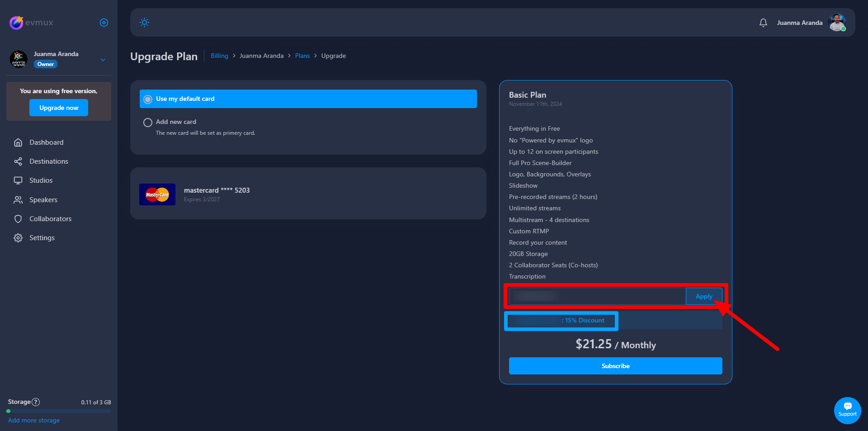Open the Support chat bubble
Image resolution: width=868 pixels, height=431 pixels.
(x=848, y=410)
